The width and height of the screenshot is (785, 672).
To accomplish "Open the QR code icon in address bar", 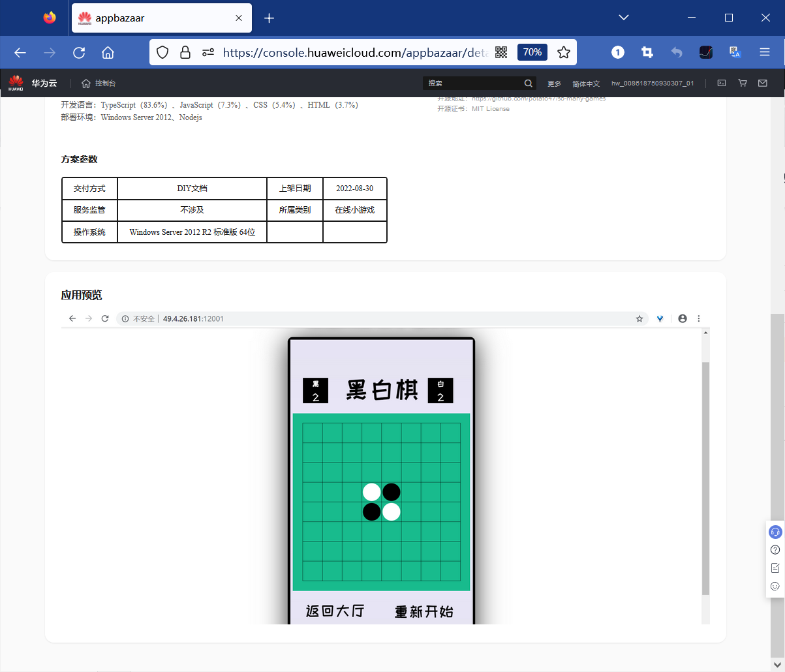I will pos(501,52).
